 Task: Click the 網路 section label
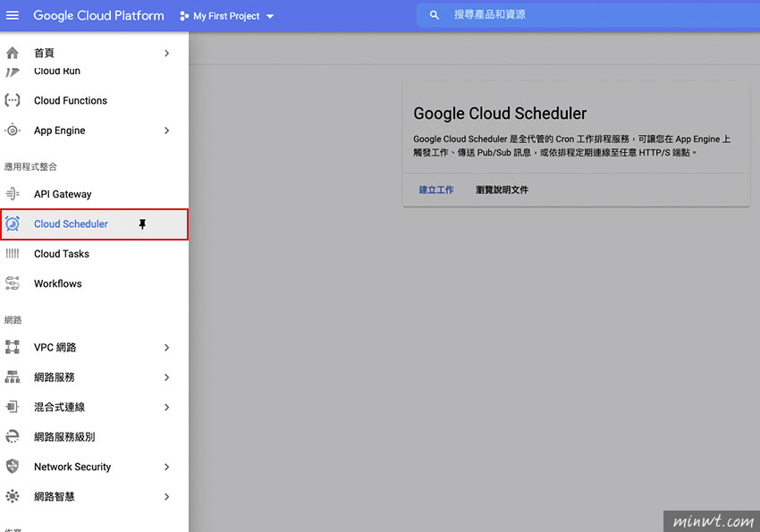tap(13, 320)
